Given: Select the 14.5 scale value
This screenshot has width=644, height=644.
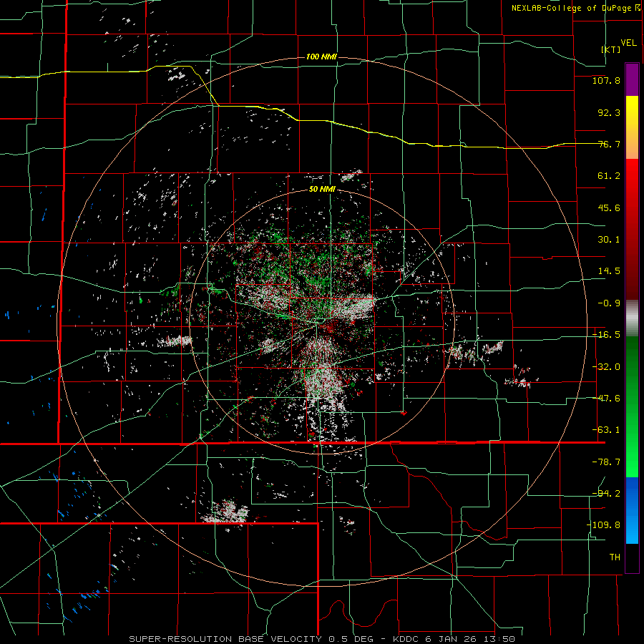Looking at the screenshot, I should click(609, 270).
